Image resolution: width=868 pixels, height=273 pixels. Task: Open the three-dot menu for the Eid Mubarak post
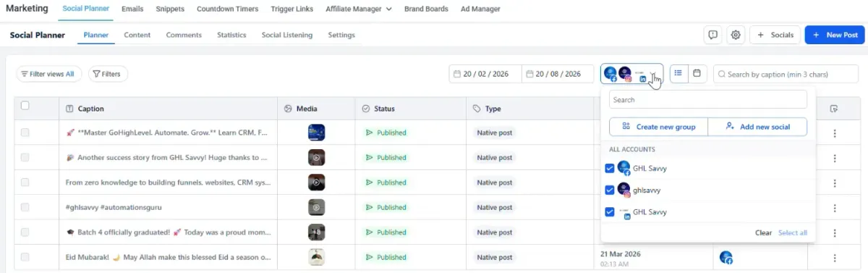point(835,258)
